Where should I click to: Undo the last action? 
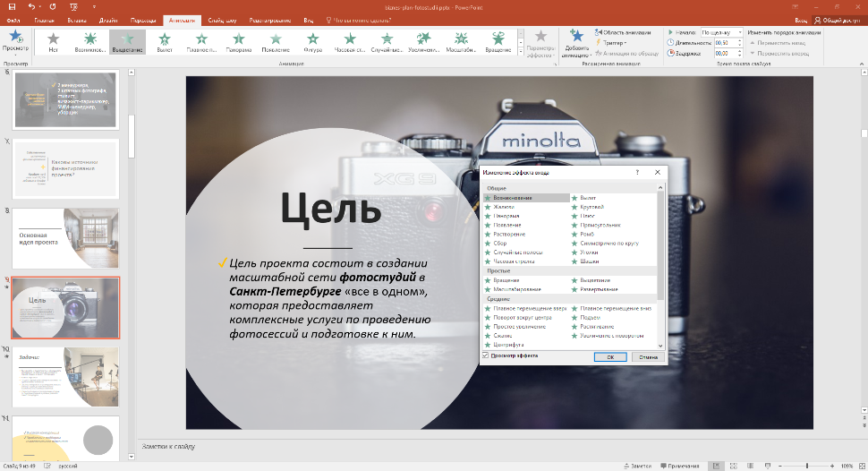(31, 6)
